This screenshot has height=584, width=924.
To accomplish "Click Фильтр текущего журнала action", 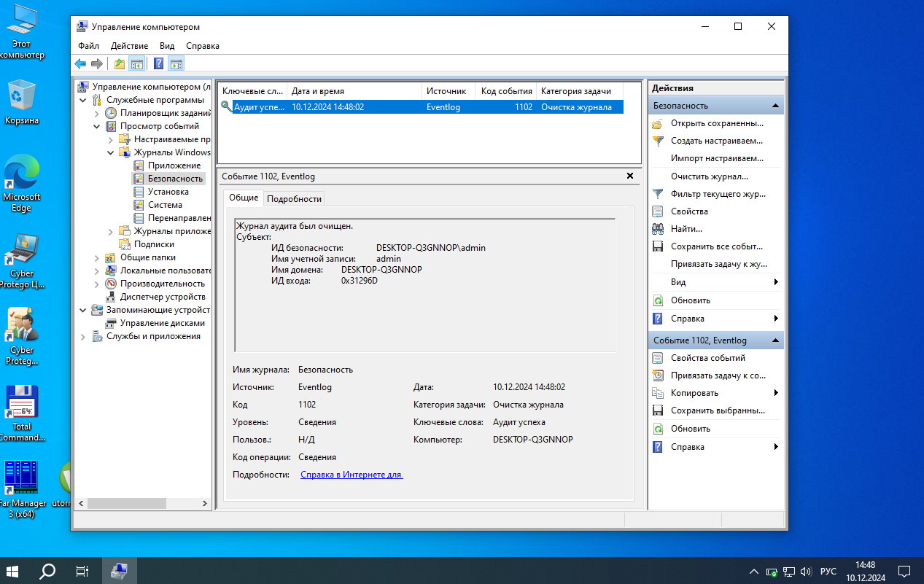I will coord(718,194).
